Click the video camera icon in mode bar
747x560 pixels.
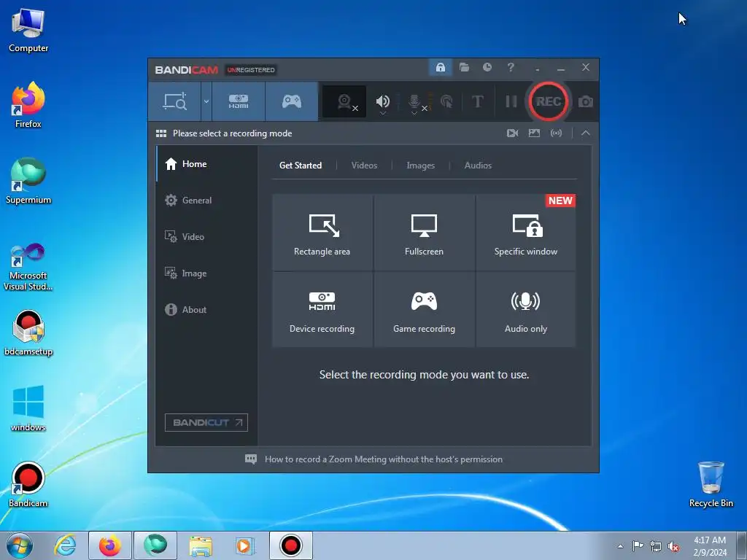point(513,133)
